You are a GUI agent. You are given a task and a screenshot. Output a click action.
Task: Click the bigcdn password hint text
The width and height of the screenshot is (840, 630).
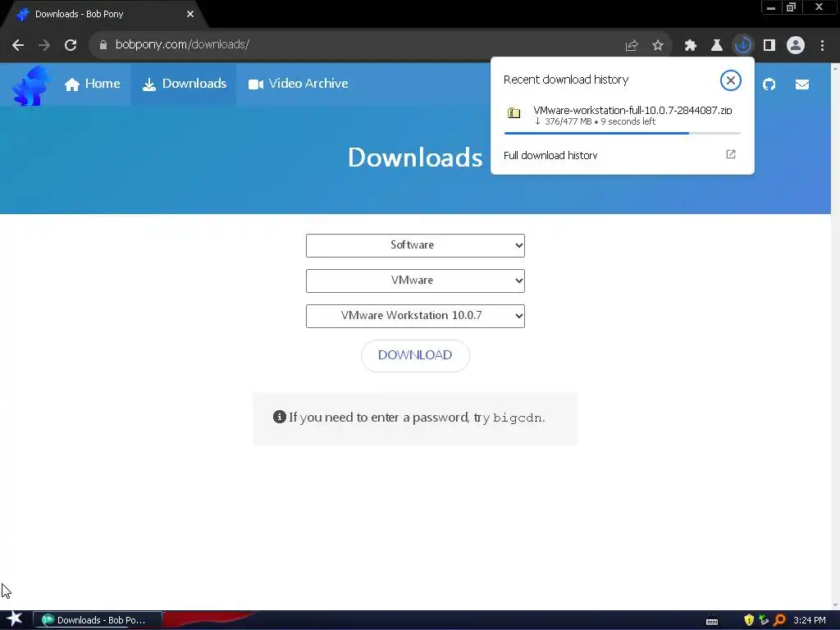coord(518,418)
